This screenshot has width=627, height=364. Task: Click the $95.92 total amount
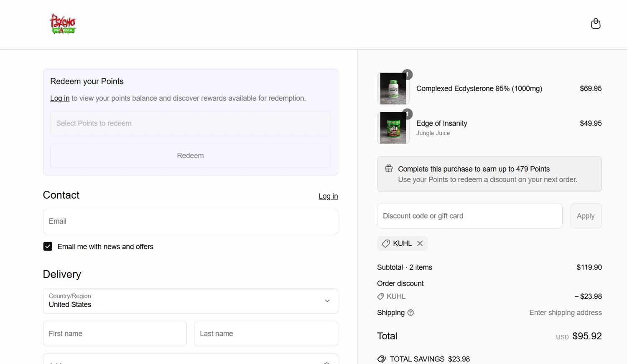point(587,336)
